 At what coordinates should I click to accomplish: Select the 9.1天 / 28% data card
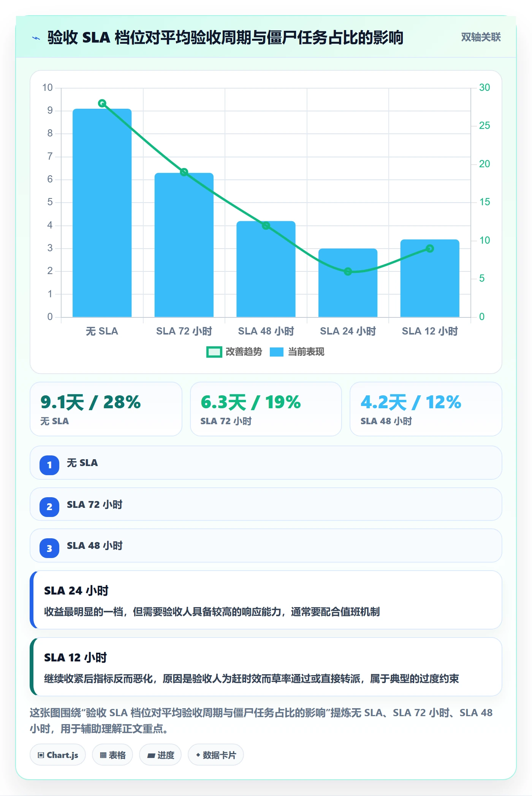pos(106,409)
